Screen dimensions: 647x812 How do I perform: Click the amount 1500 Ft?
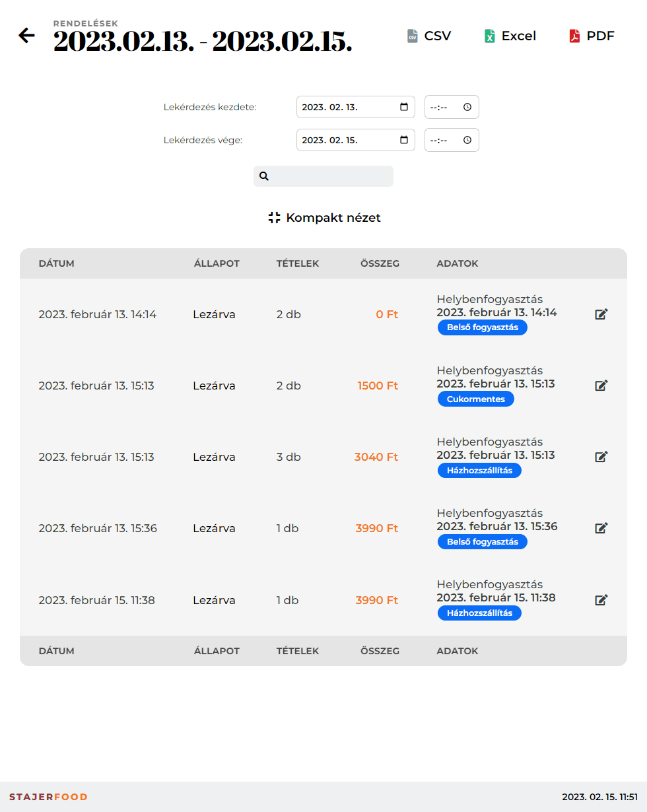click(x=378, y=386)
